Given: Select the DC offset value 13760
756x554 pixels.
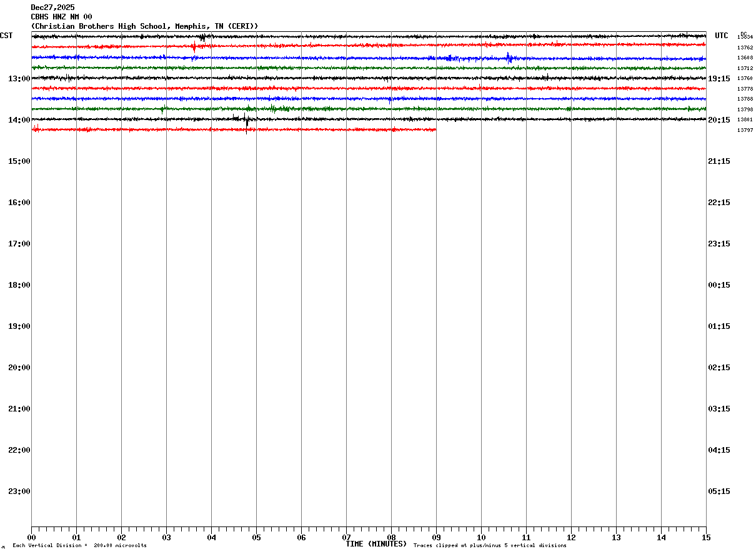Looking at the screenshot, I should click(745, 78).
